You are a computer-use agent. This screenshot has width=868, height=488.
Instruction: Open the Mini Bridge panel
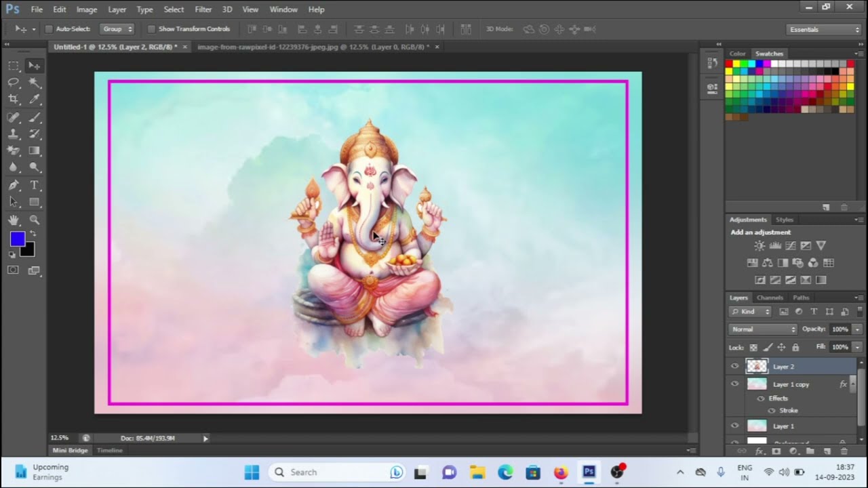tap(71, 450)
